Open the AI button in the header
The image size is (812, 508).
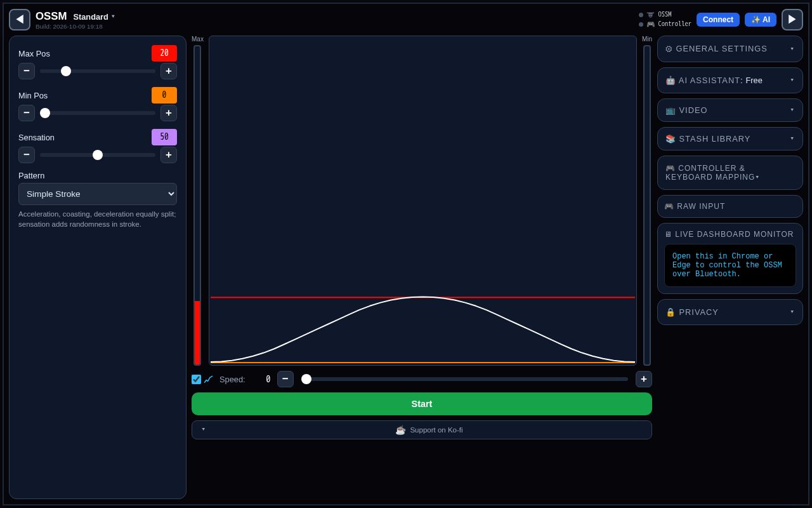pos(761,20)
